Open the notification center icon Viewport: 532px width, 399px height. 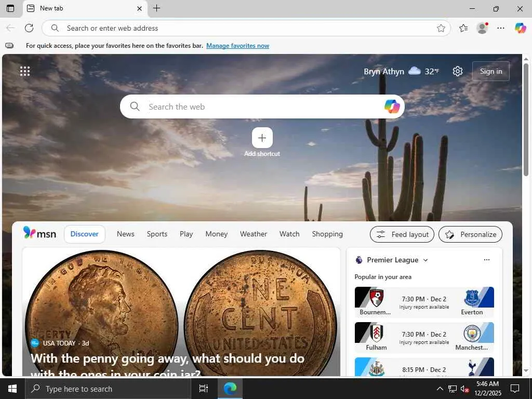515,389
